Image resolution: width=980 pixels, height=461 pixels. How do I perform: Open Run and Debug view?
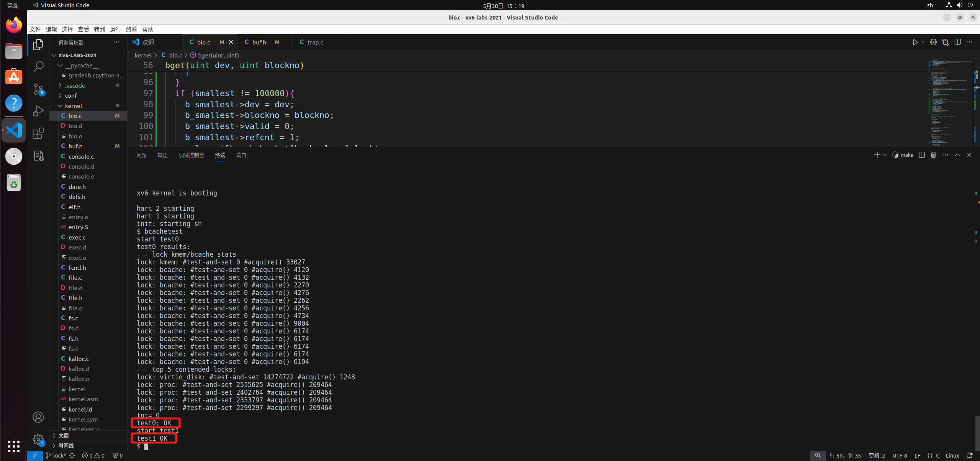38,111
